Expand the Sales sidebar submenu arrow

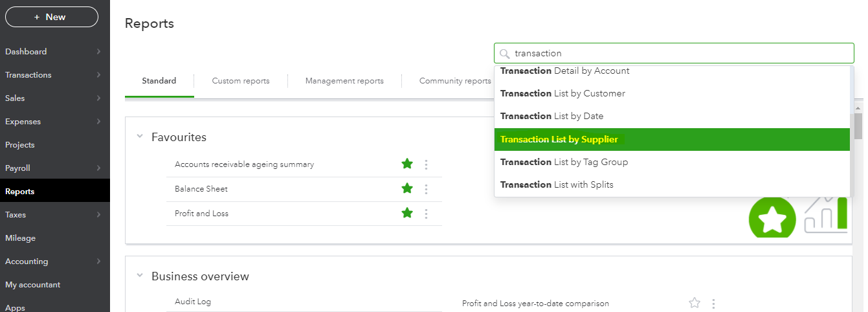click(98, 98)
